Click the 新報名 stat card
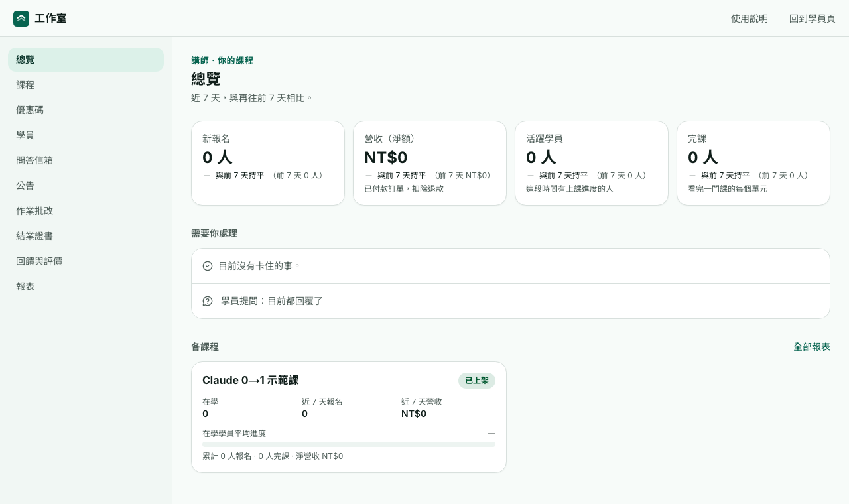 coord(268,163)
